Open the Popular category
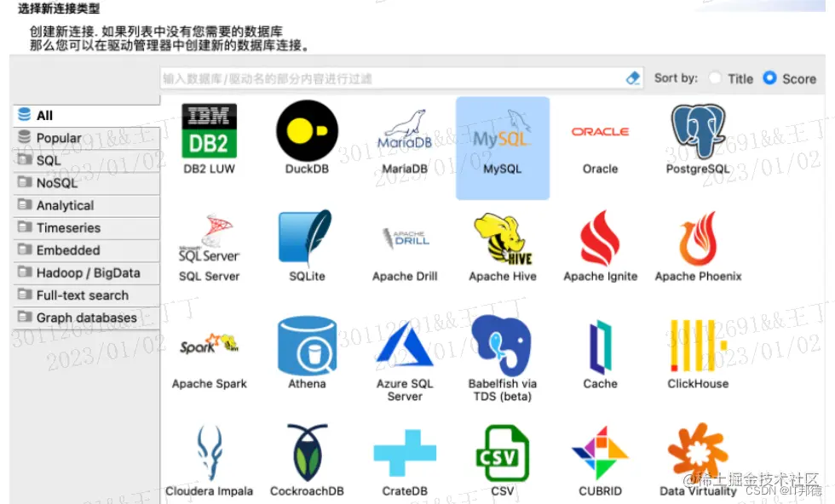835x504 pixels. coord(86,138)
